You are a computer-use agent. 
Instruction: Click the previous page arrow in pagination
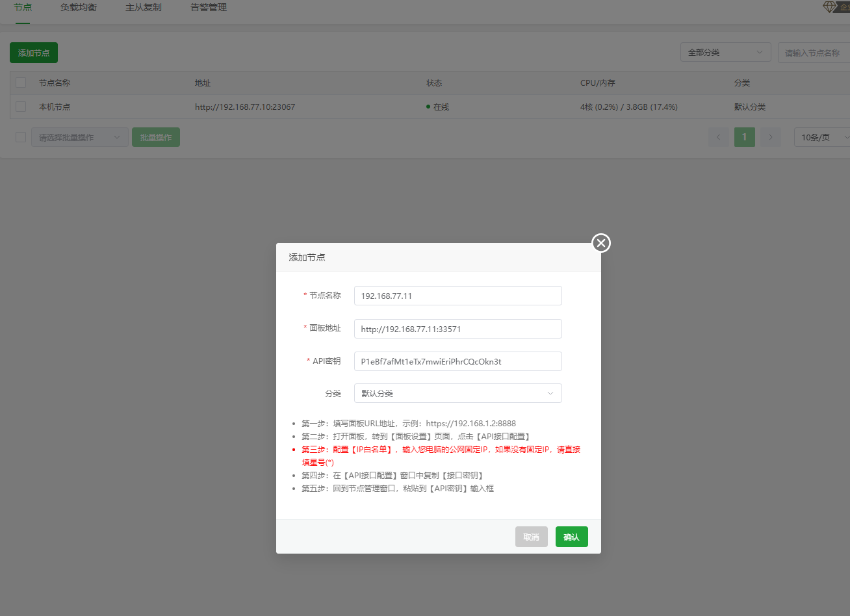click(x=719, y=137)
